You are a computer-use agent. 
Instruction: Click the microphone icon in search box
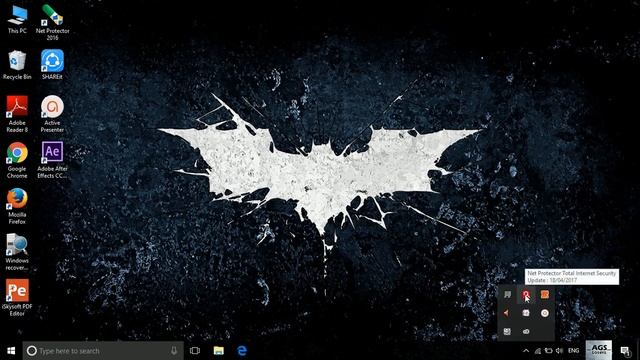(174, 351)
